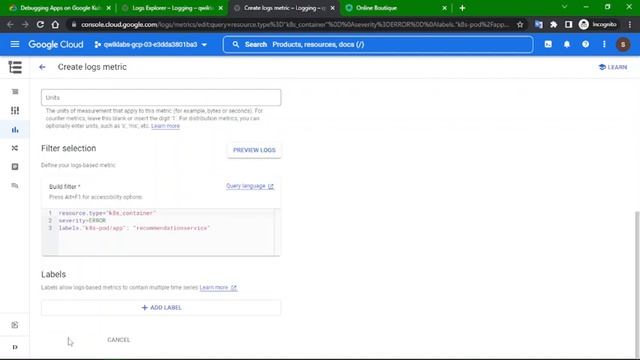This screenshot has width=640, height=360.
Task: Go to browser home page
Action: click(55, 24)
